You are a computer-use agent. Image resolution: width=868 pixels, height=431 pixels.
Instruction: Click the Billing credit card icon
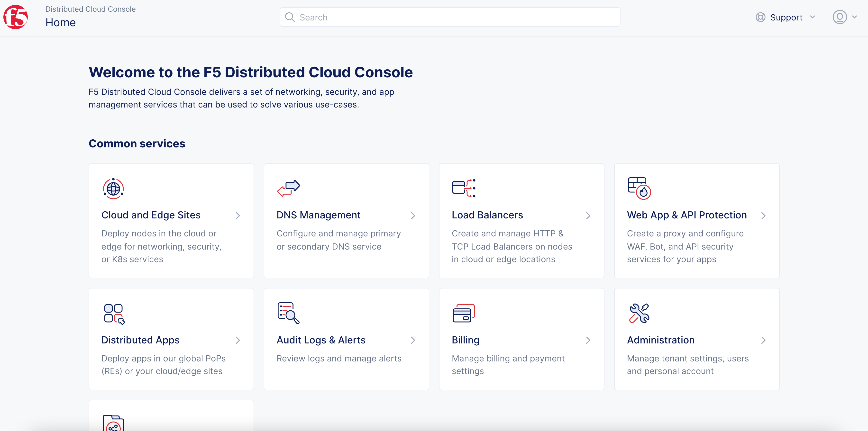tap(464, 313)
